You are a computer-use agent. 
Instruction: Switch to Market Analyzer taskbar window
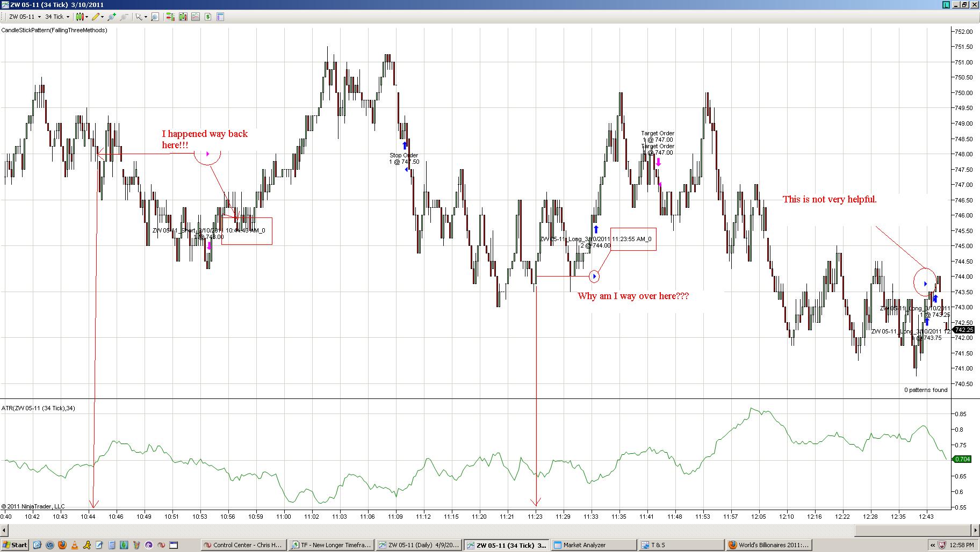pos(594,545)
